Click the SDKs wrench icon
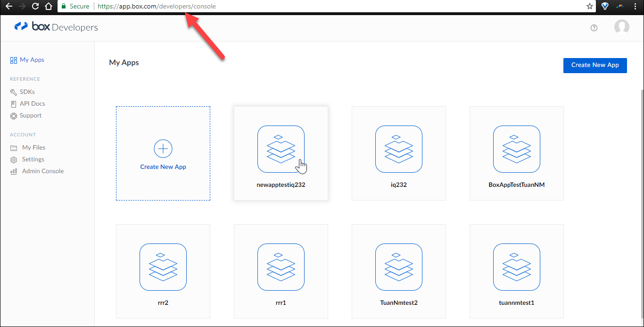644x327 pixels. (x=14, y=92)
